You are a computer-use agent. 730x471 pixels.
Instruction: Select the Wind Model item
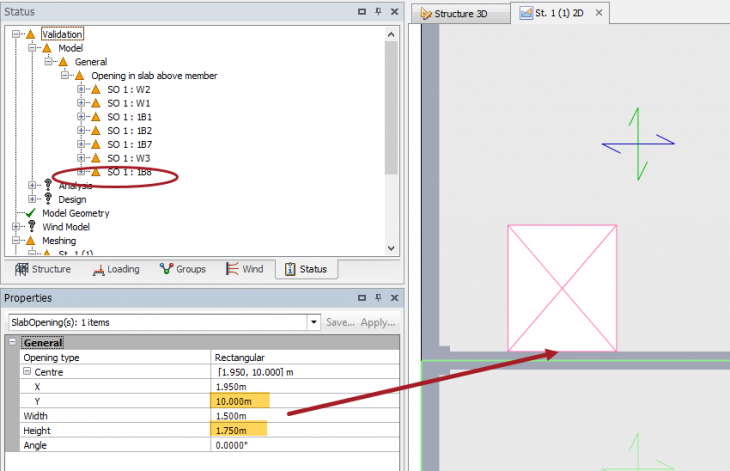(66, 227)
